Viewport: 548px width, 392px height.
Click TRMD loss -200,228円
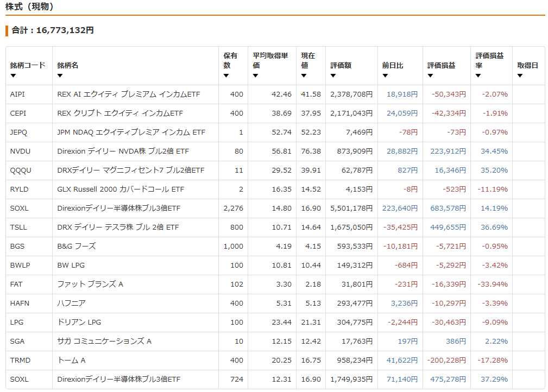coord(446,360)
